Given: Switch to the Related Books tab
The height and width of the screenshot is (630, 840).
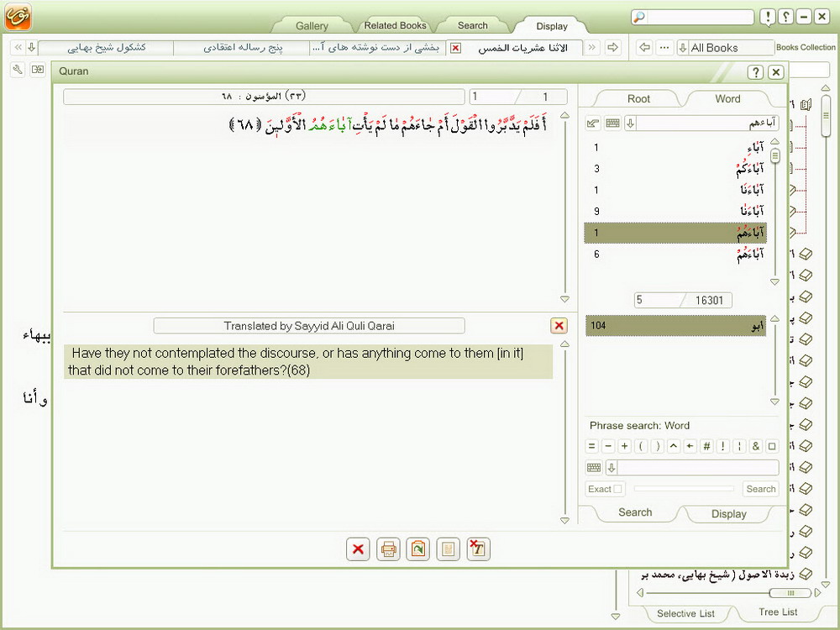Looking at the screenshot, I should pyautogui.click(x=396, y=25).
